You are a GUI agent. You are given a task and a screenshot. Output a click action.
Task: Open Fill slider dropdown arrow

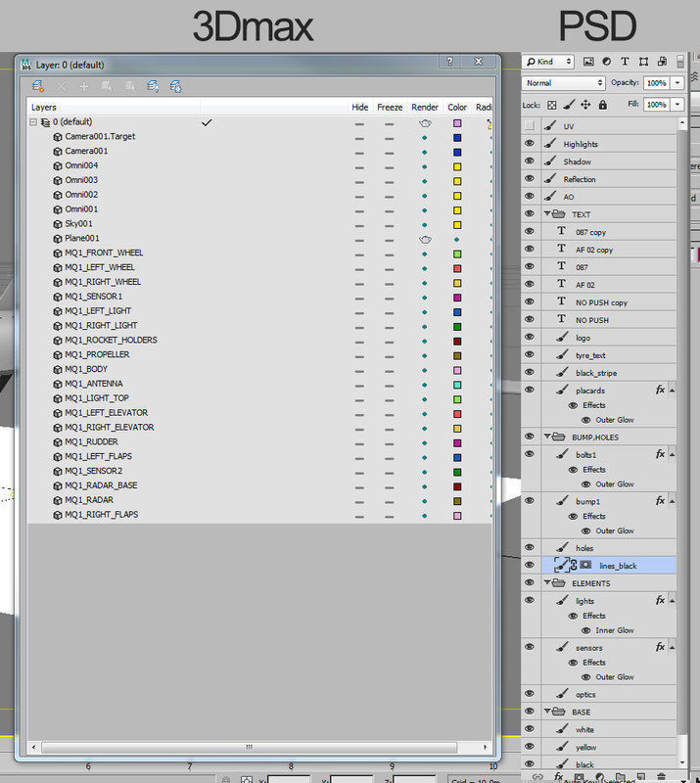tap(677, 105)
